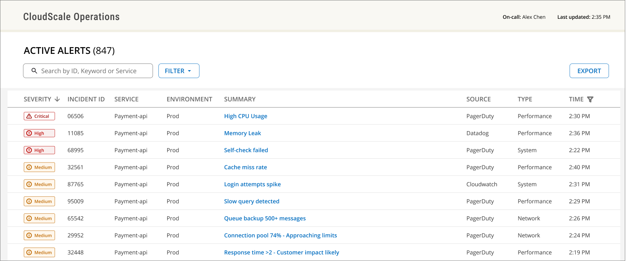Screen dimensions: 644x261
Task: Sort by the Incident ID column header
Action: (86, 99)
